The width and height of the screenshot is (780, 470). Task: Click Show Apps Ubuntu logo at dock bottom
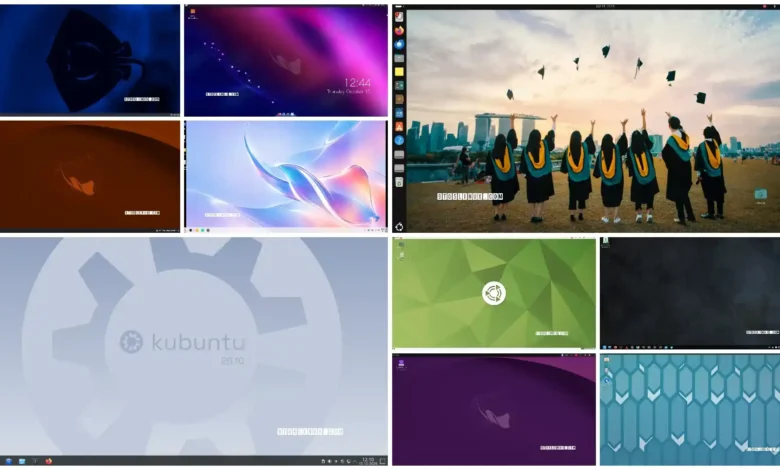[x=399, y=227]
